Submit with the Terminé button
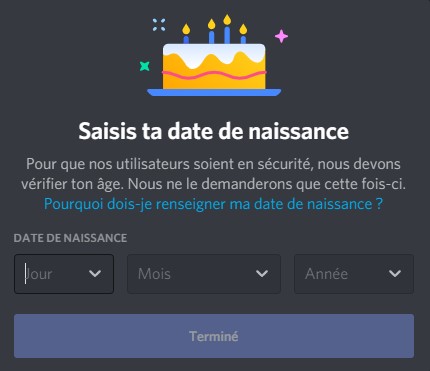This screenshot has width=430, height=371. pyautogui.click(x=214, y=336)
